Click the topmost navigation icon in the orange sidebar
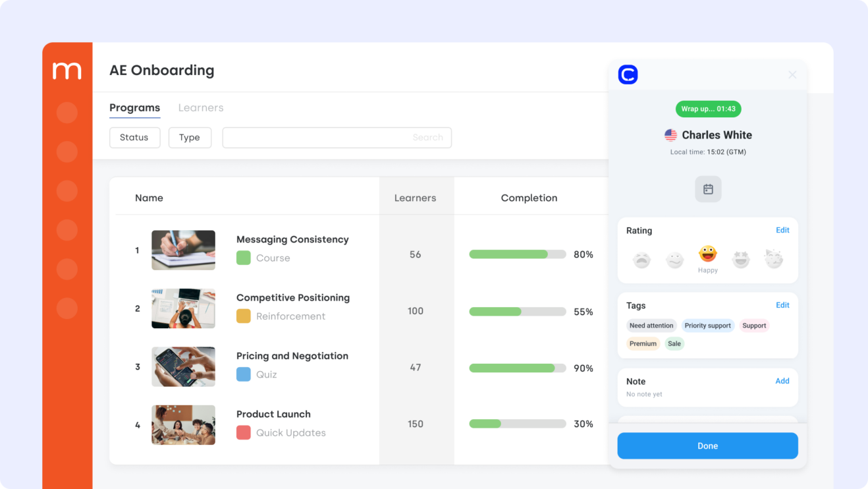The image size is (868, 489). 67,112
